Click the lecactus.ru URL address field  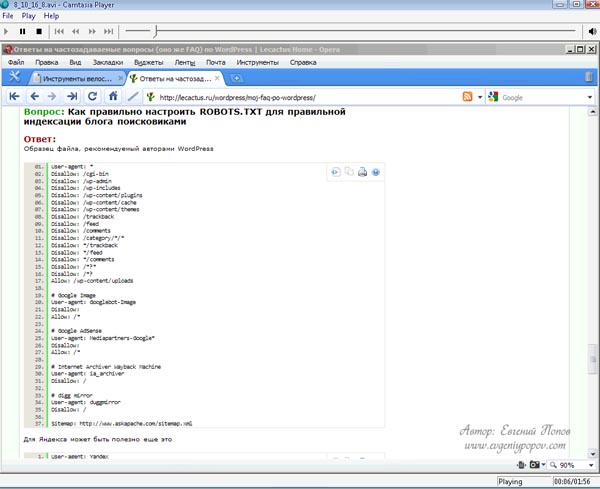(300, 97)
